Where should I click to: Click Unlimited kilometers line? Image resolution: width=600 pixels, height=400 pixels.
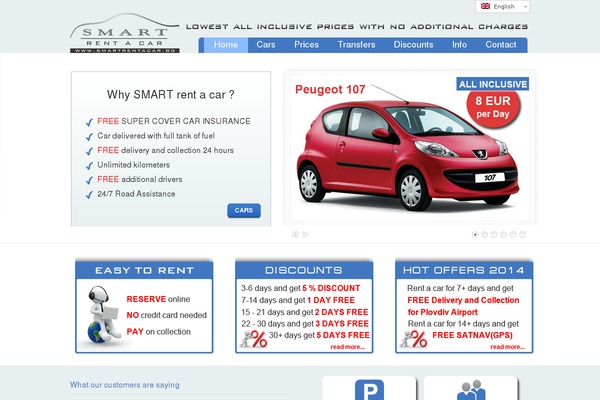coord(133,165)
